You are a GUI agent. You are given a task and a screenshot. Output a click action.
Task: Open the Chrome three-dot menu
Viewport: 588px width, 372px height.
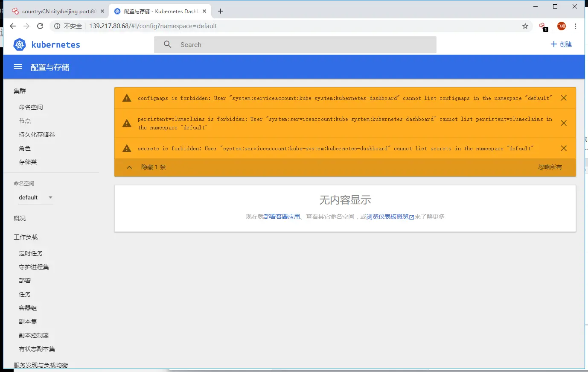[x=575, y=26]
